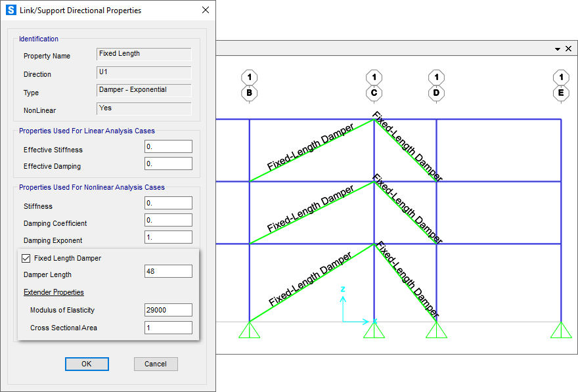578x392 pixels.
Task: Select the grid line E hexagon label
Action: pos(560,94)
